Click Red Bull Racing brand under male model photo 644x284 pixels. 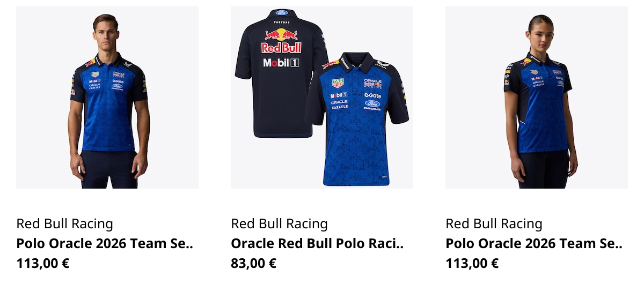[x=64, y=224]
